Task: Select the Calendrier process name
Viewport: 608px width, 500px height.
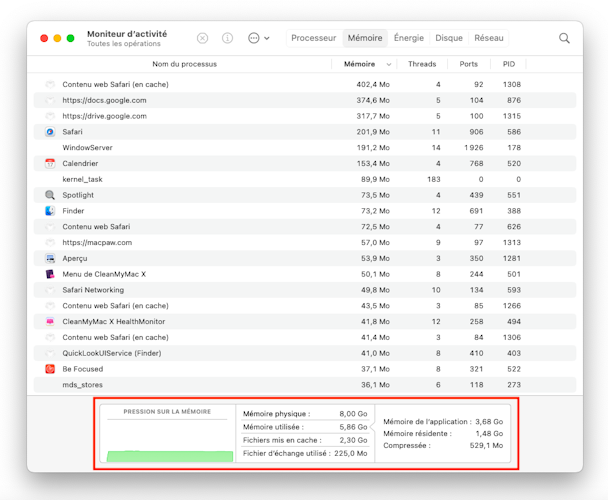Action: [x=80, y=163]
